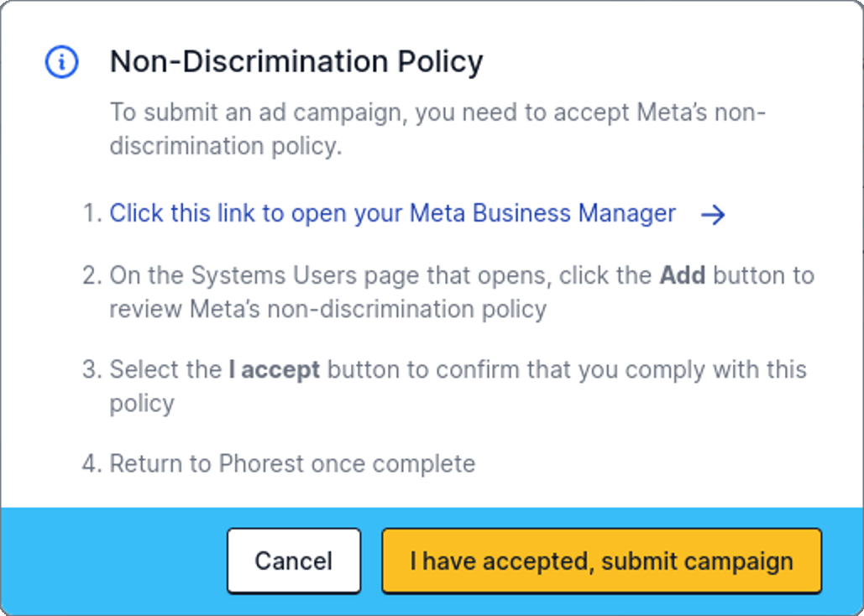Image resolution: width=864 pixels, height=616 pixels.
Task: Click the word 'Phorest' in step four
Action: point(261,463)
